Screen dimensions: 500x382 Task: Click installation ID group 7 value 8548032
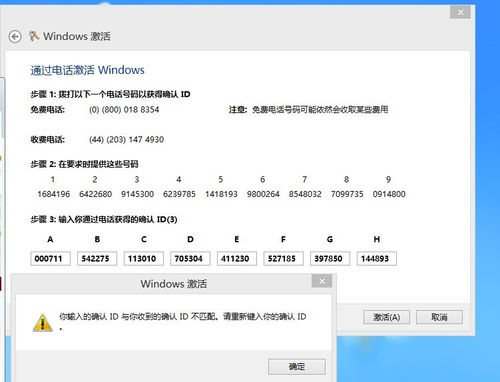pos(305,194)
